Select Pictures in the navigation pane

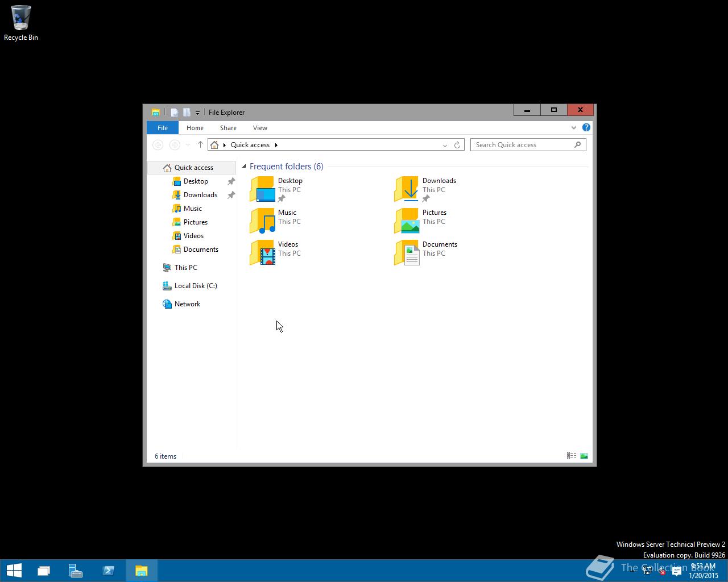195,222
